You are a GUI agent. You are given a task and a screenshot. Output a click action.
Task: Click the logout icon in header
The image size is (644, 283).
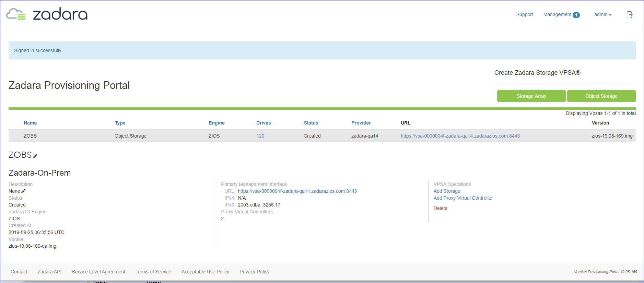(630, 15)
